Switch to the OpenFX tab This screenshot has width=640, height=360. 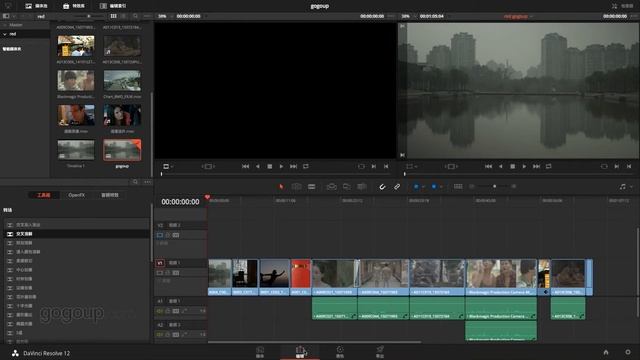[x=77, y=195]
